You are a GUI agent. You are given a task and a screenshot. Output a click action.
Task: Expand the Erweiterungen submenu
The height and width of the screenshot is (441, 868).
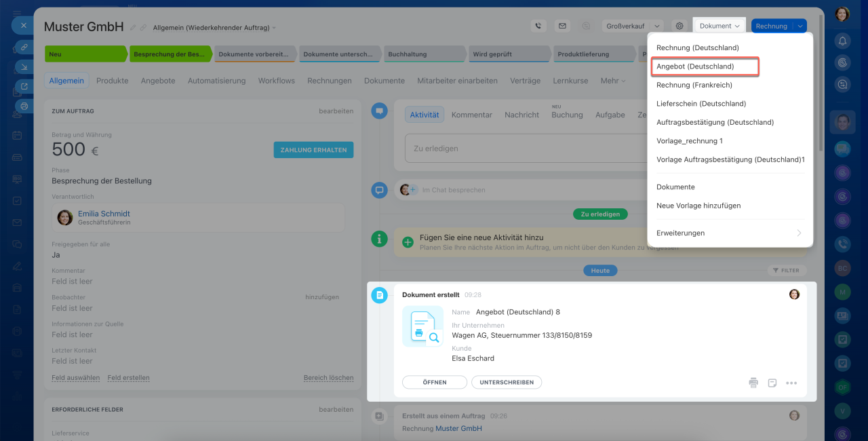click(x=730, y=233)
